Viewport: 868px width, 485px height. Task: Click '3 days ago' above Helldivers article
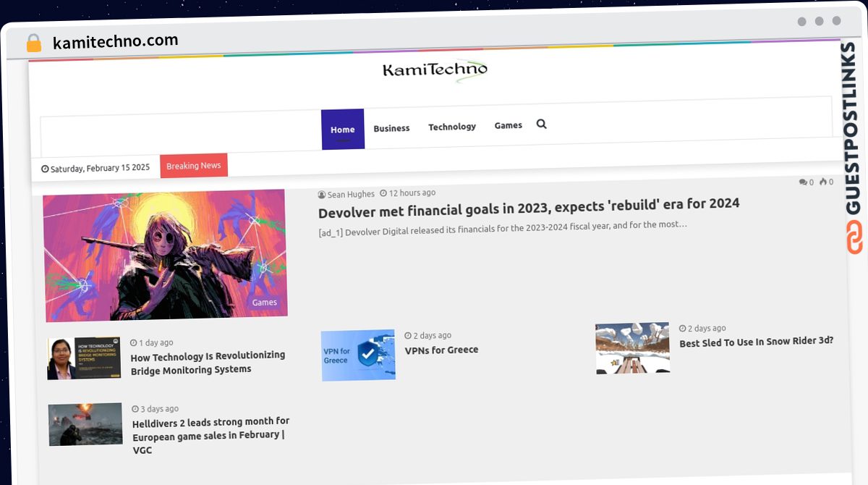(x=159, y=409)
